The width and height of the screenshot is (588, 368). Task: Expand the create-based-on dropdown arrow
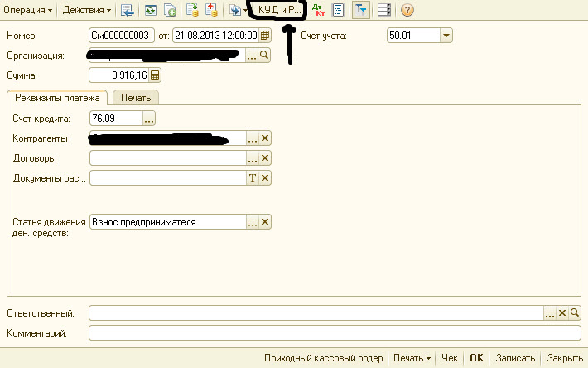click(245, 10)
